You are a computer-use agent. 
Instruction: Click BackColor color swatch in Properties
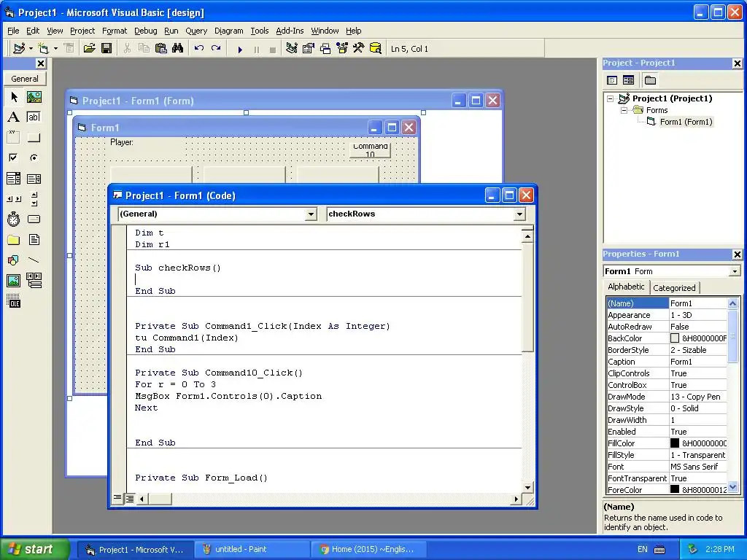675,338
